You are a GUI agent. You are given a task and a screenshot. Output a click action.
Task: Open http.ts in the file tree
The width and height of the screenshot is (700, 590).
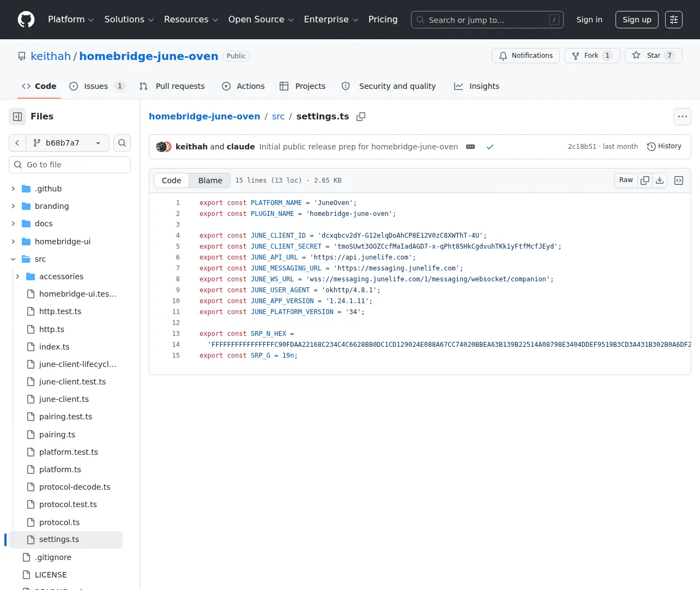tap(52, 329)
